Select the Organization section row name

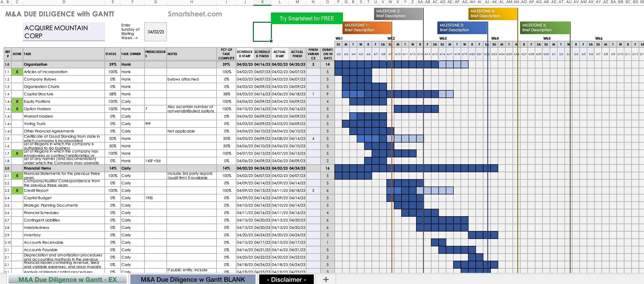(64, 64)
